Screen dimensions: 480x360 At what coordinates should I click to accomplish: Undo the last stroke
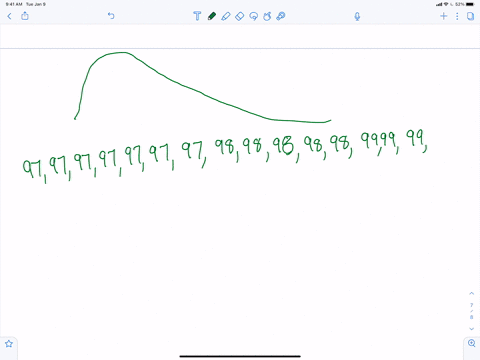tap(111, 16)
